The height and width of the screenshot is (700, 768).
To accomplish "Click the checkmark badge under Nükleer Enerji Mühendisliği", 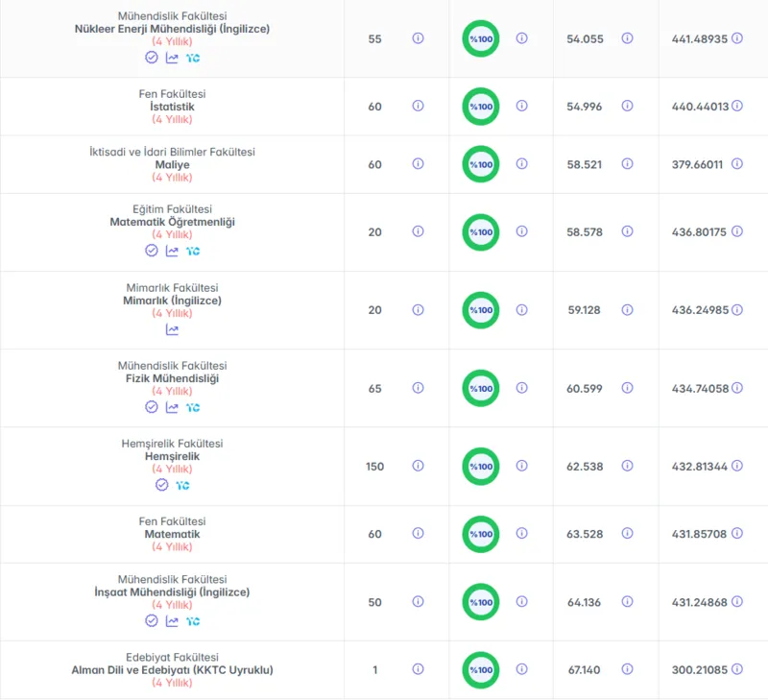I will [152, 58].
